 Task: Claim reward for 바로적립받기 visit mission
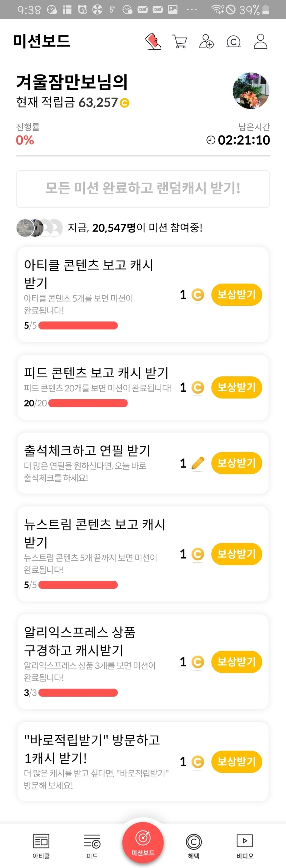(x=236, y=761)
